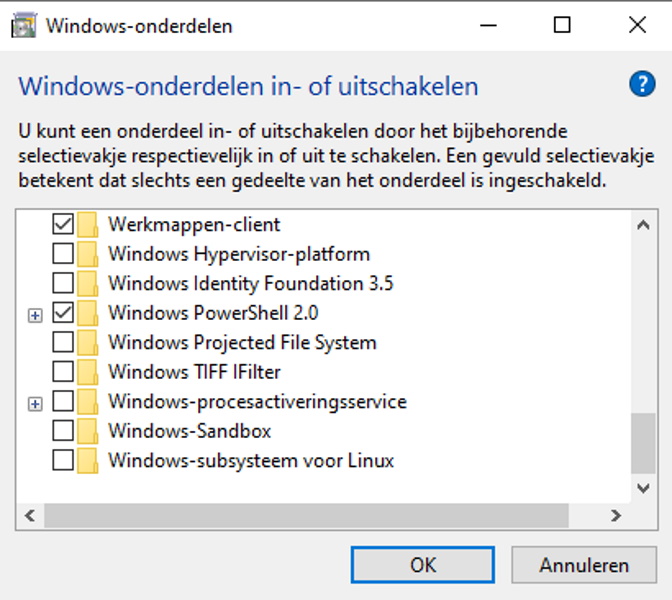Click the vertical scrollbar up arrow
Image resolution: width=672 pixels, height=600 pixels.
[x=644, y=225]
